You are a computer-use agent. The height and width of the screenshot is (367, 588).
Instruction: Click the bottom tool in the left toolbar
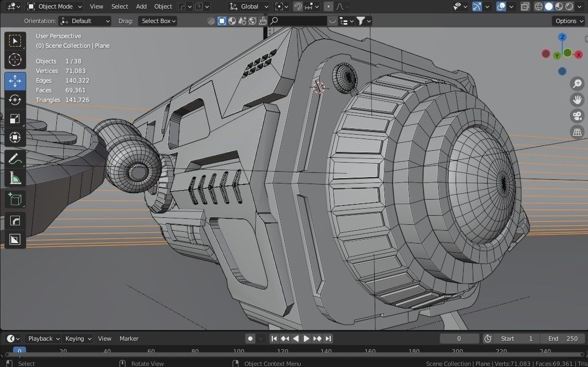[15, 239]
